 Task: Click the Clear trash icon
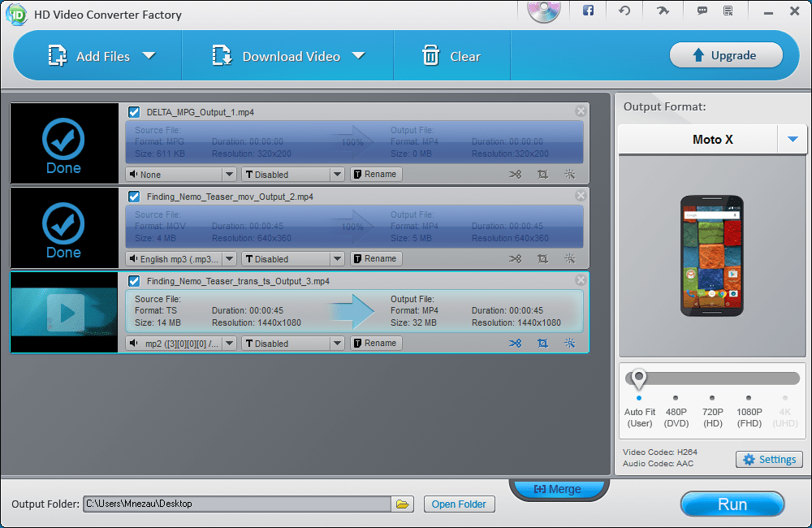430,55
